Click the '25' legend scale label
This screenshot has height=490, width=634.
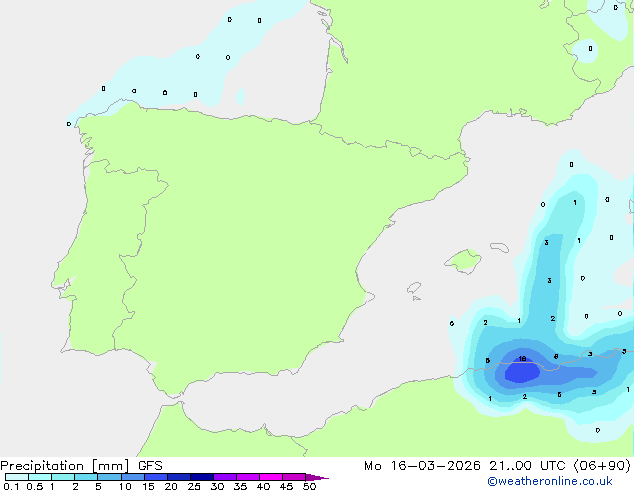click(194, 486)
